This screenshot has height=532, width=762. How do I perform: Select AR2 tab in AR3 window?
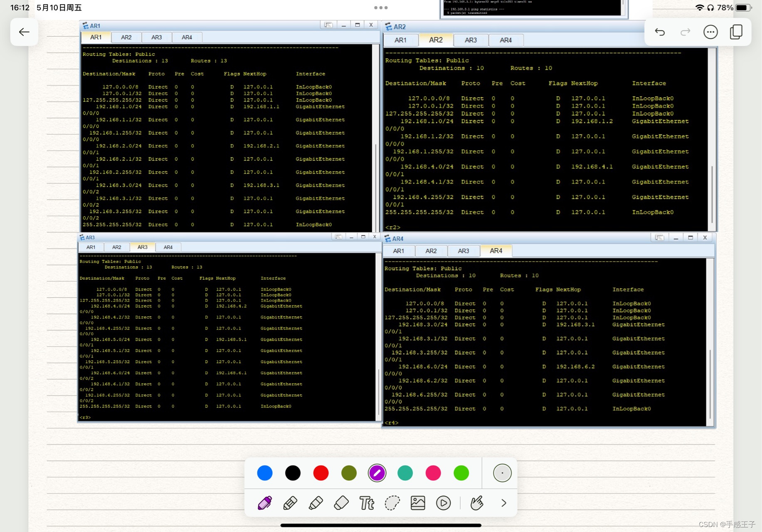[117, 247]
